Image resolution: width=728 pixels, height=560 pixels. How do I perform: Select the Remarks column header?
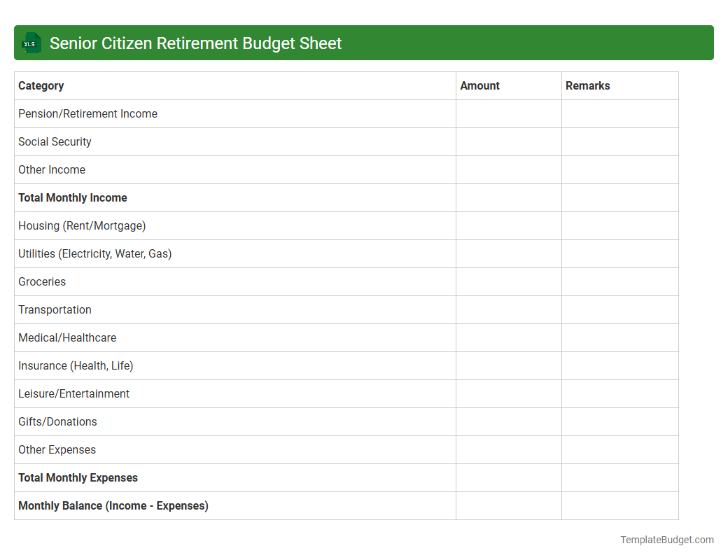[587, 85]
